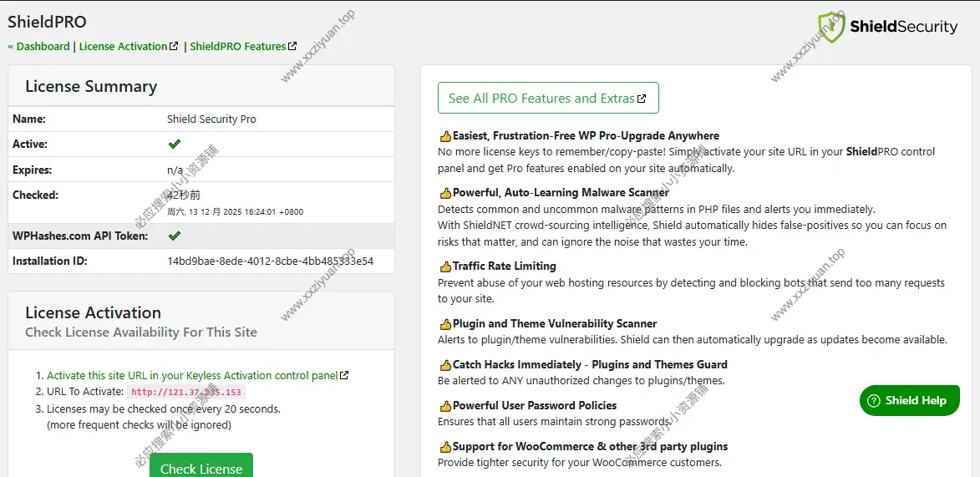Image resolution: width=980 pixels, height=477 pixels.
Task: Click thumbs-up icon next to Auto-Learning Malware Scanner
Action: (445, 193)
